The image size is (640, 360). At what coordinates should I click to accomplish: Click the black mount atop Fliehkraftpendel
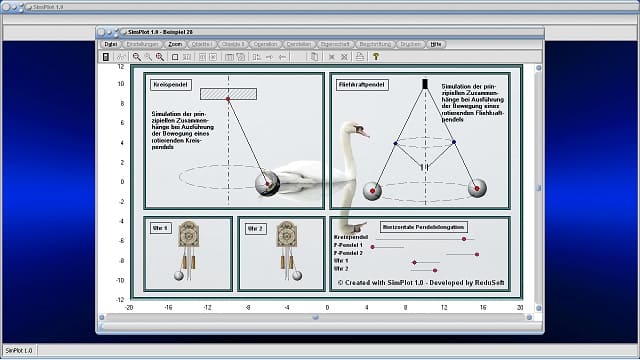(x=425, y=84)
